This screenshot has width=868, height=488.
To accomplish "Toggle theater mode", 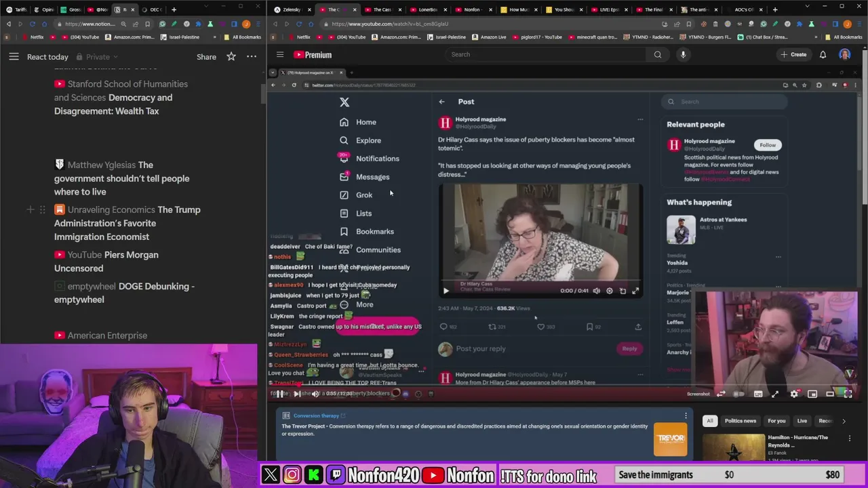I will coord(830,394).
